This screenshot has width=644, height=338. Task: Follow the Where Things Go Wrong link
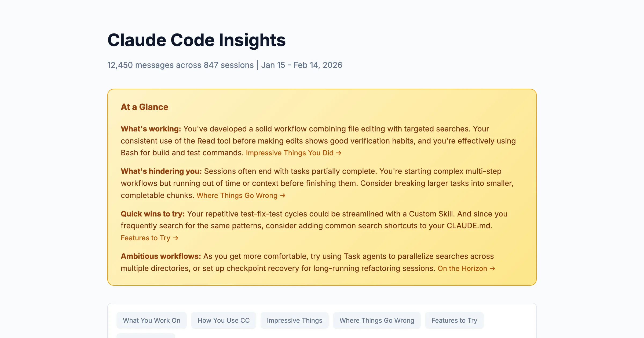tap(237, 195)
